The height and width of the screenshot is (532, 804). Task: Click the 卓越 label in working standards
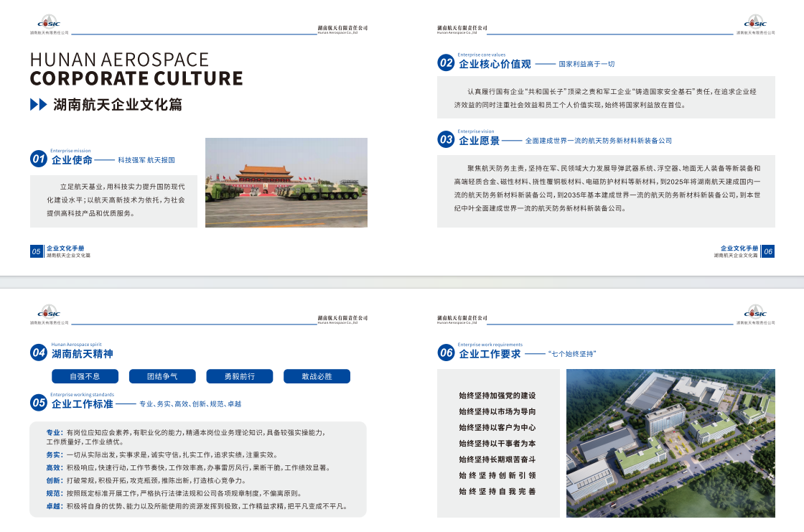coord(54,506)
